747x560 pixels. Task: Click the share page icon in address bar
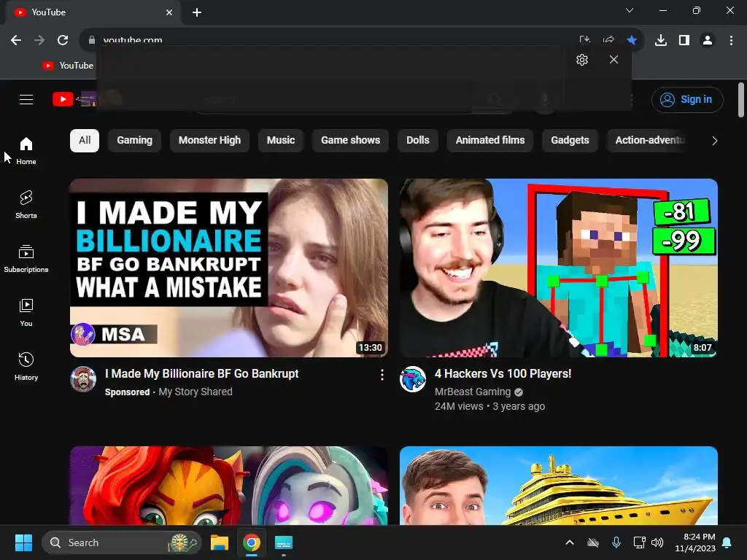pos(608,40)
